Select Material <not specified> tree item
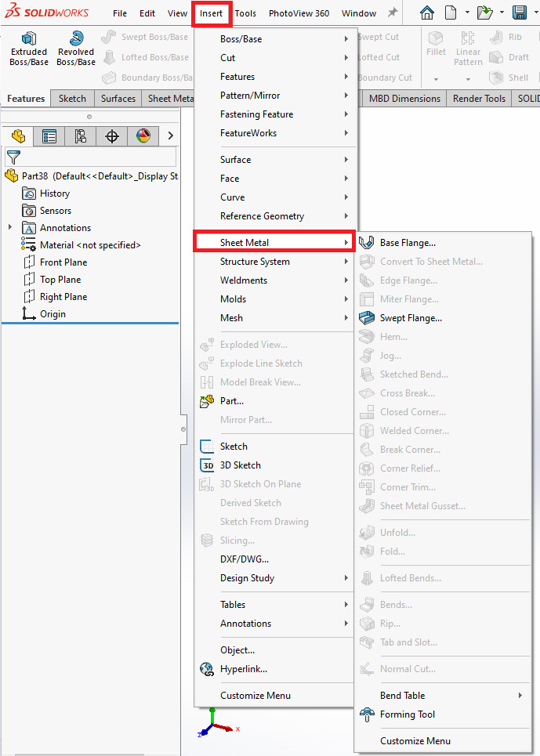This screenshot has width=540, height=756. click(81, 245)
